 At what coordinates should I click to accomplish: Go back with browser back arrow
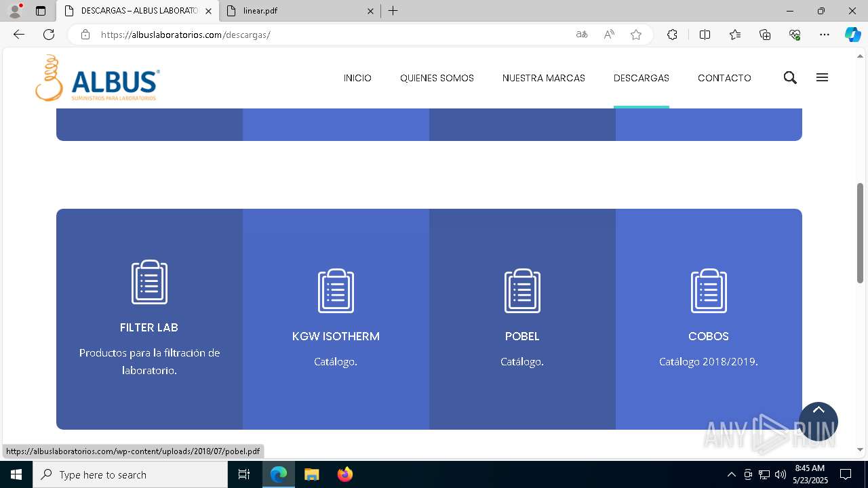point(19,35)
